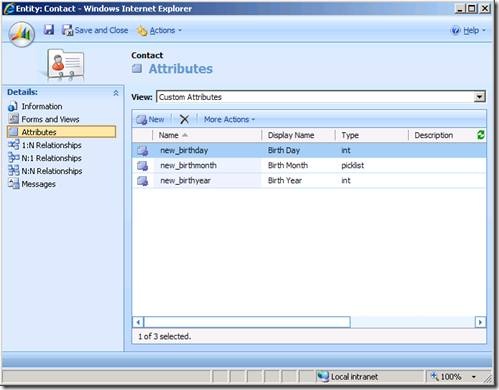Click New attribute button

tap(150, 119)
